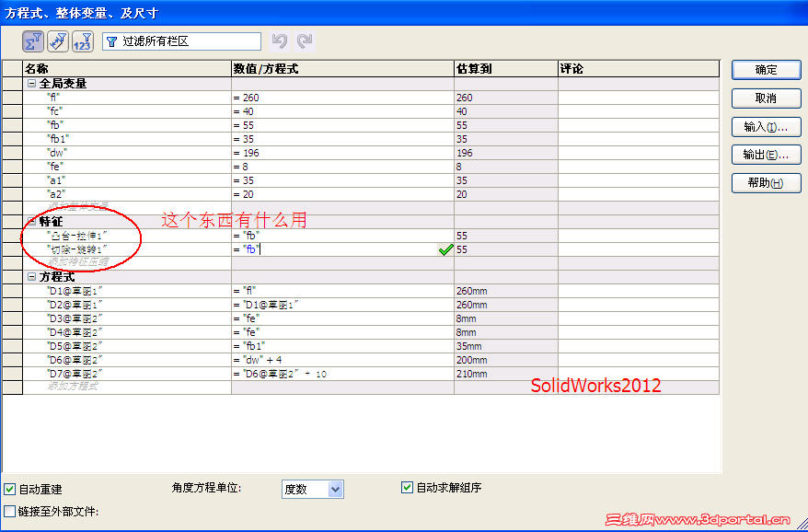Viewport: 808px width, 532px height.
Task: Click the funnel icon in the filter box
Action: tap(111, 40)
